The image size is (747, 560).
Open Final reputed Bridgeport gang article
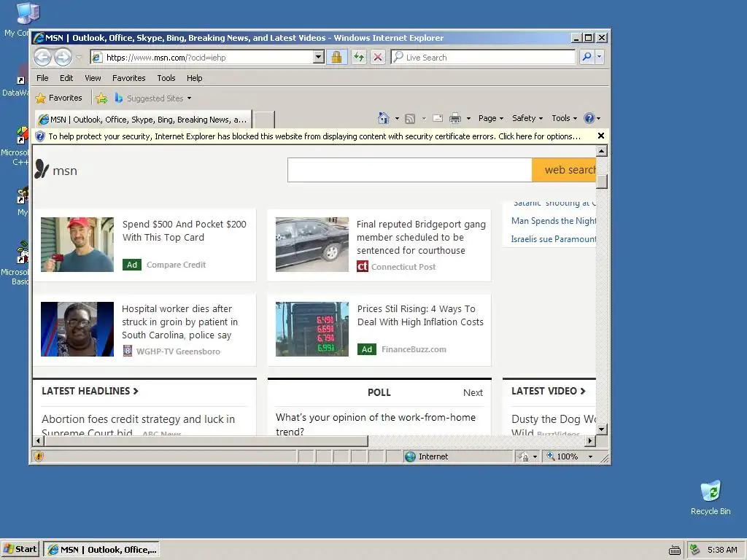coord(421,237)
